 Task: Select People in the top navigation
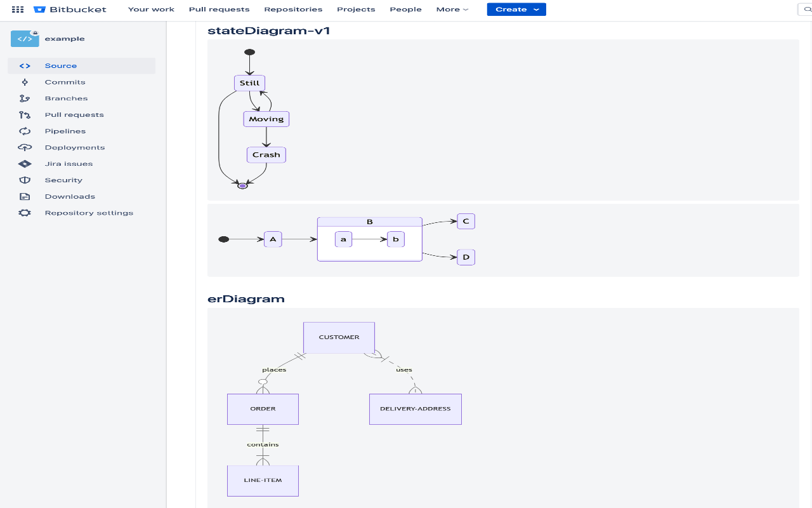point(405,9)
